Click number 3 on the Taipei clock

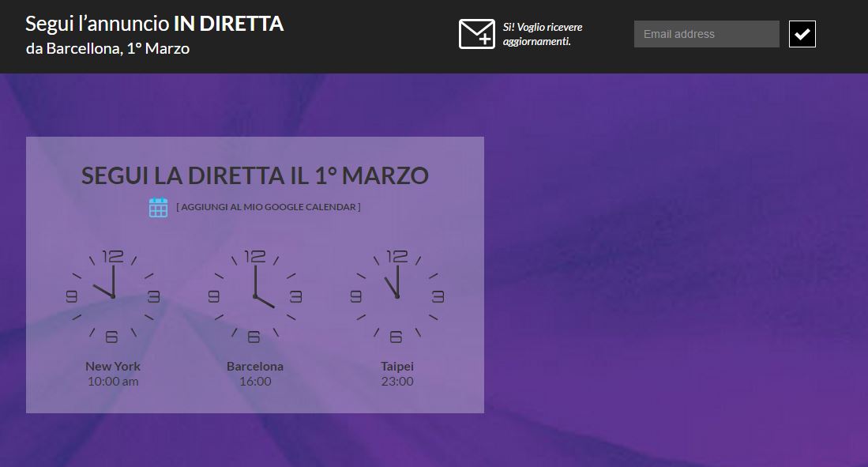[438, 297]
